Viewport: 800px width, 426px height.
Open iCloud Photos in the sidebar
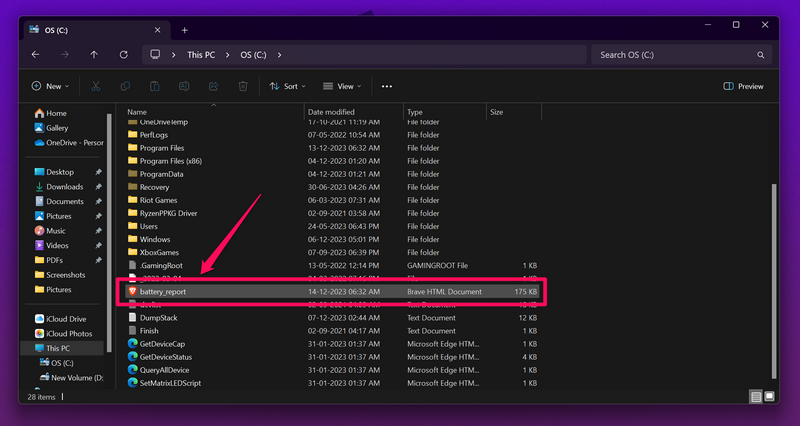(68, 333)
